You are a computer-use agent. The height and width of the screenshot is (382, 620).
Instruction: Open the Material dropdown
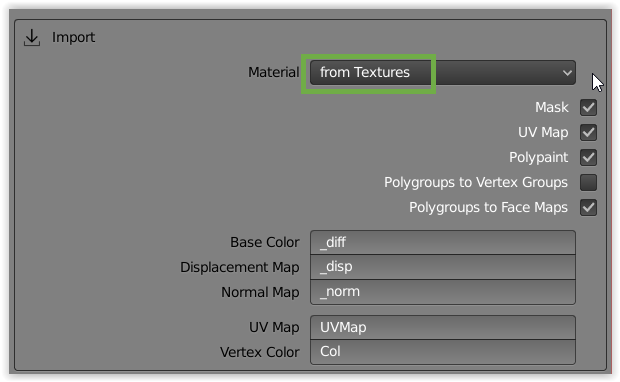pyautogui.click(x=442, y=72)
